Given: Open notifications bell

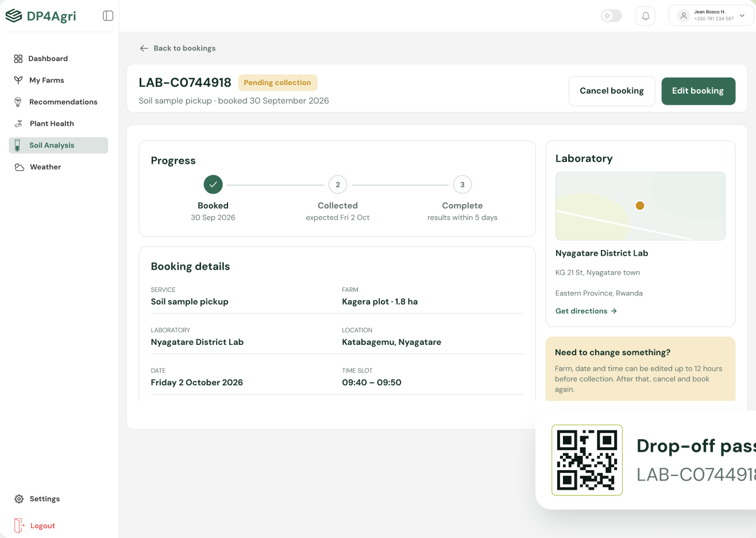Looking at the screenshot, I should point(646,16).
